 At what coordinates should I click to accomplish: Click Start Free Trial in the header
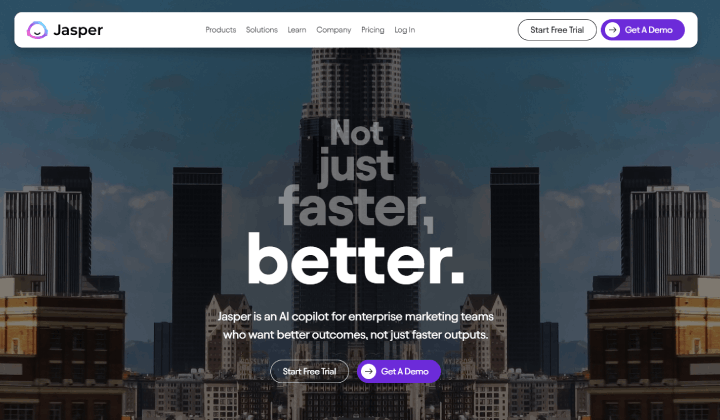pos(557,30)
